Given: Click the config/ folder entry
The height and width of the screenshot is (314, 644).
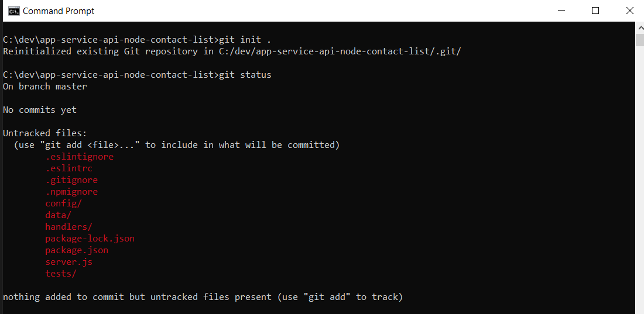Looking at the screenshot, I should 64,203.
